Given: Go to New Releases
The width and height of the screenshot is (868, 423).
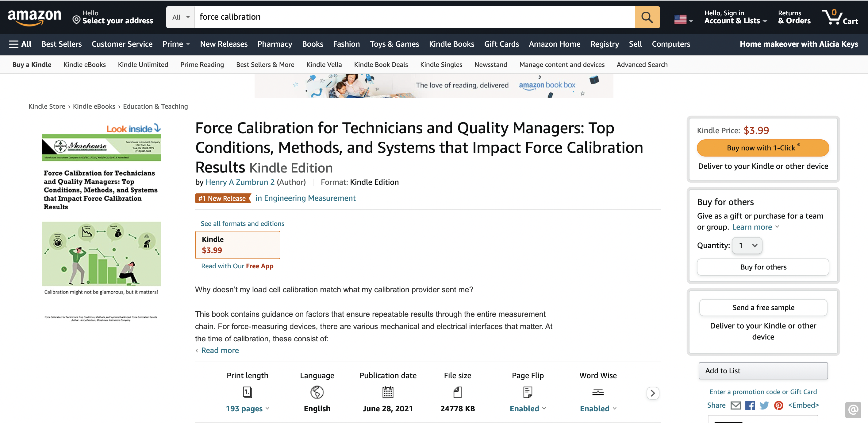Looking at the screenshot, I should coord(224,44).
